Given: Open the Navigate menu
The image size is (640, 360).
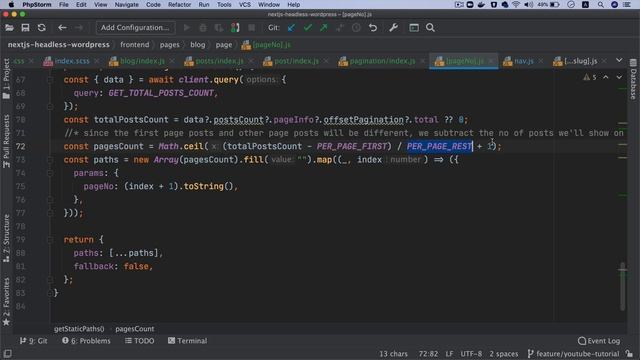Looking at the screenshot, I should coord(127,5).
